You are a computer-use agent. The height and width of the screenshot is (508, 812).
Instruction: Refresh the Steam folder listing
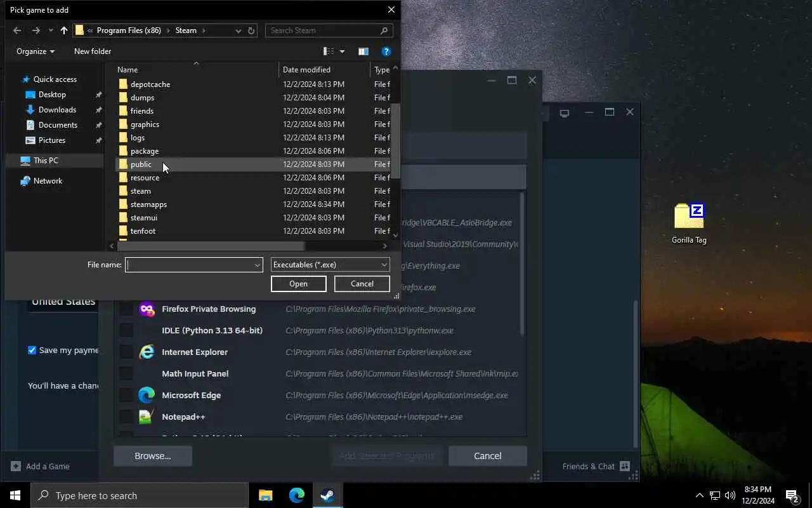[251, 30]
